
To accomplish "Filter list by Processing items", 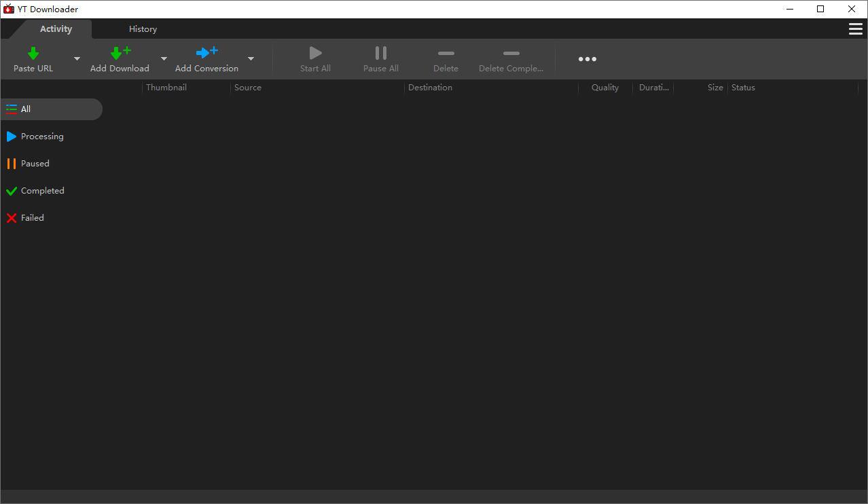I will click(x=41, y=137).
